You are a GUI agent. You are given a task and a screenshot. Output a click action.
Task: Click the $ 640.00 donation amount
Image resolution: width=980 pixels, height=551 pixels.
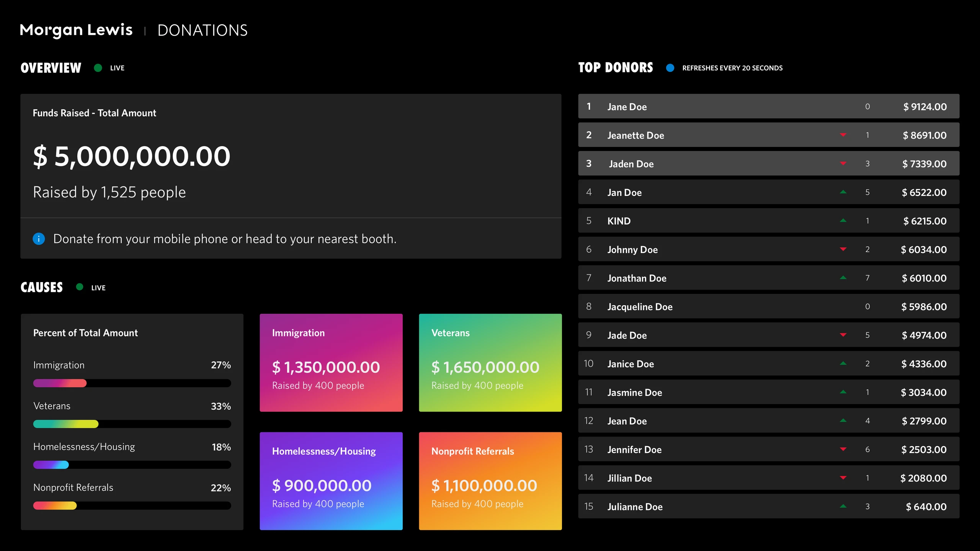tap(926, 507)
